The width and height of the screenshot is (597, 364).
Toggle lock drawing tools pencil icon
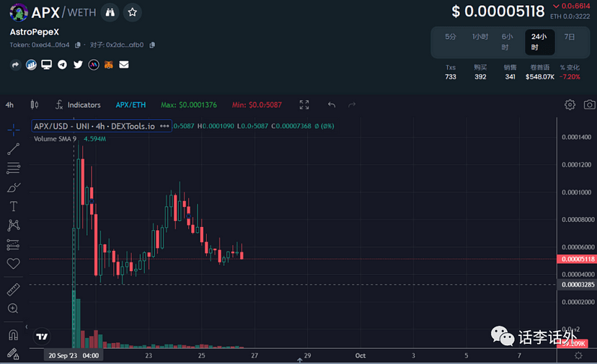pyautogui.click(x=13, y=354)
